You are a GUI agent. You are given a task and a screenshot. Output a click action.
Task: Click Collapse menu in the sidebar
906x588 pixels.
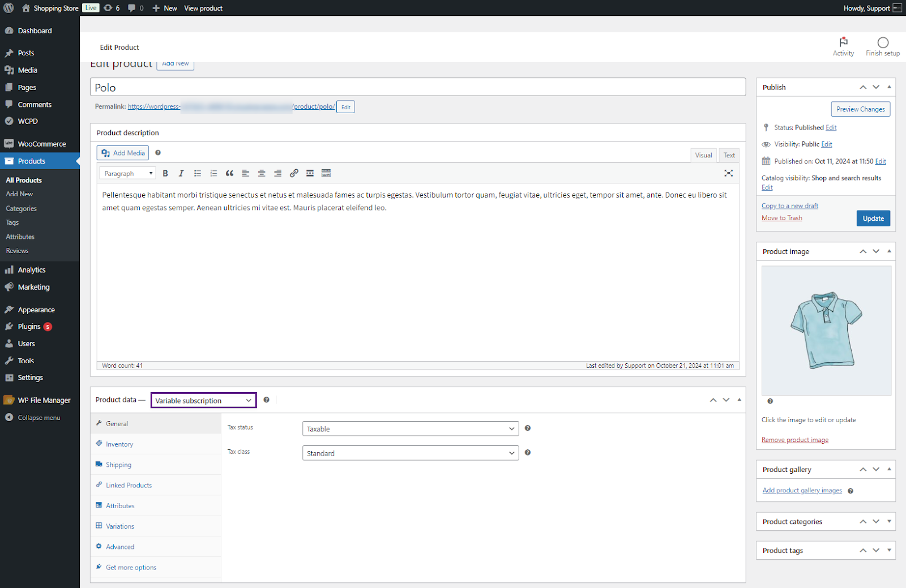pos(40,418)
